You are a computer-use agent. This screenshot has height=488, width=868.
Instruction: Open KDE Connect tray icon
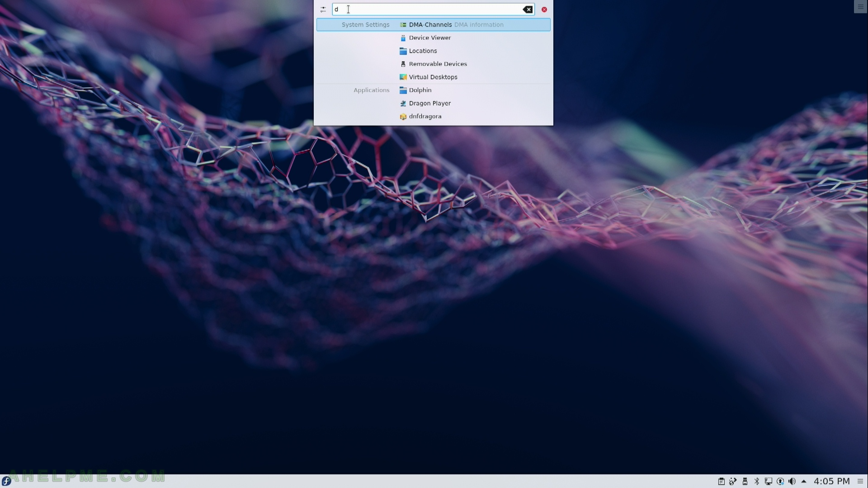point(733,482)
